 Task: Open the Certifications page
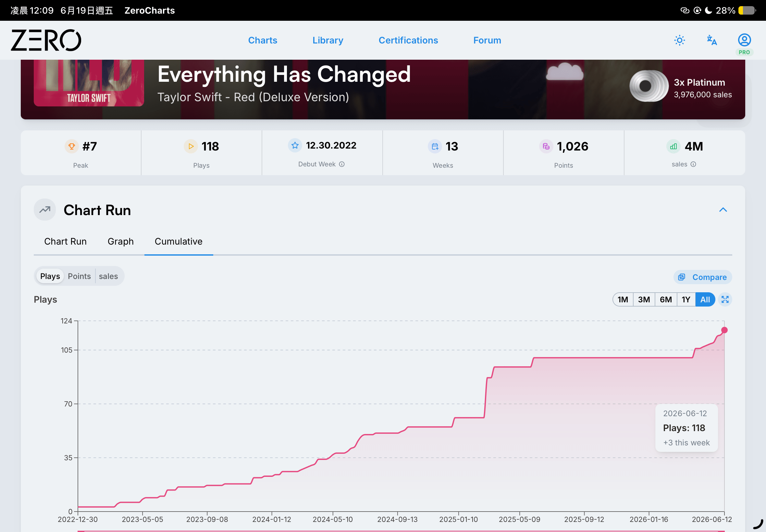[x=408, y=40]
